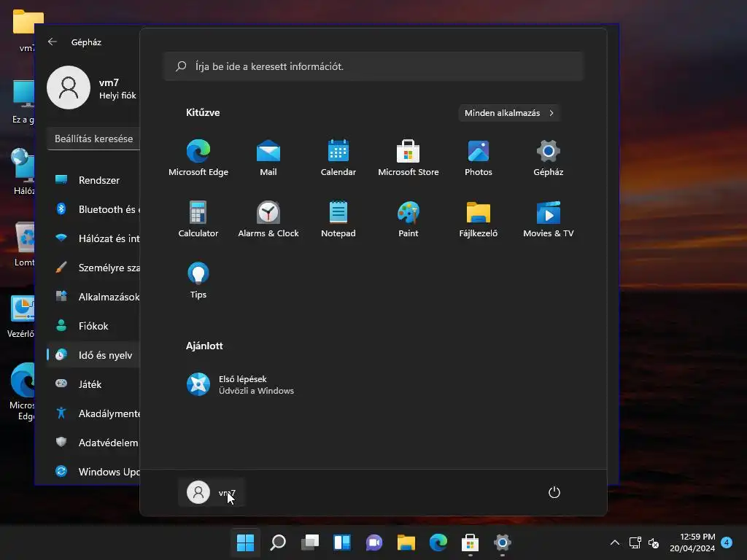
Task: Open notification center badge
Action: click(727, 542)
